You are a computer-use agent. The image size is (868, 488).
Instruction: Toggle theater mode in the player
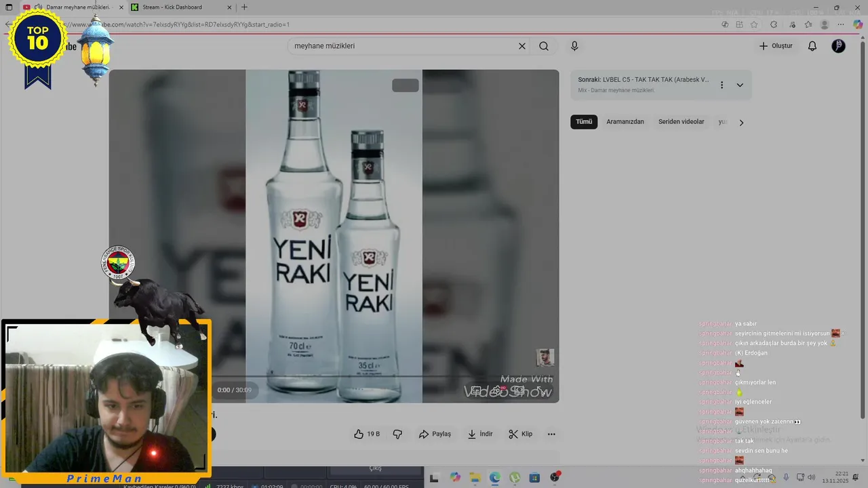(519, 390)
